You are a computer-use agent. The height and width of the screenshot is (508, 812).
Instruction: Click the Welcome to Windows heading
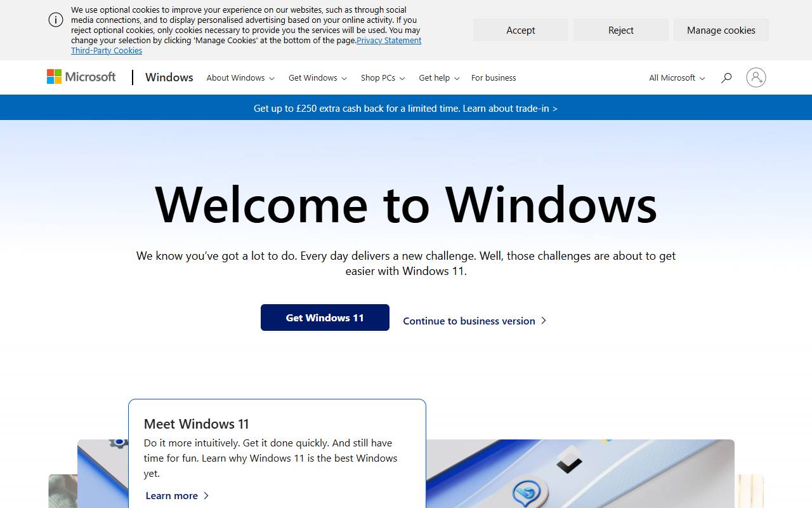pos(406,204)
